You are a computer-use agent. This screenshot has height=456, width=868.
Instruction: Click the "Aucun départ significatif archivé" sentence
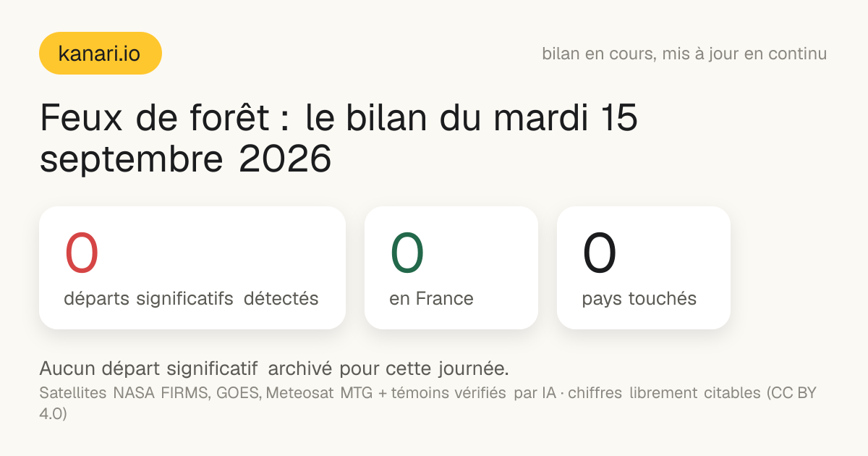(273, 368)
